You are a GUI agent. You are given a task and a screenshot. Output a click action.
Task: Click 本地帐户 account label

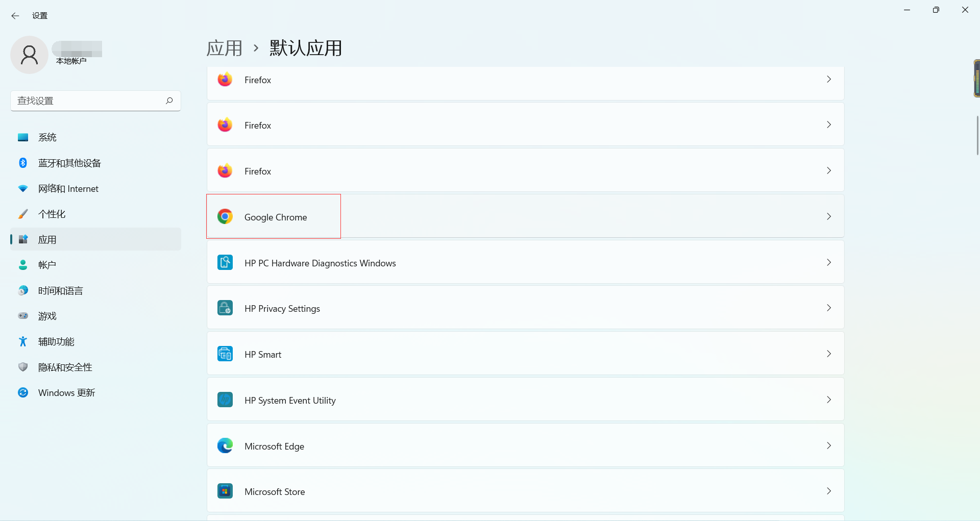[x=71, y=61]
